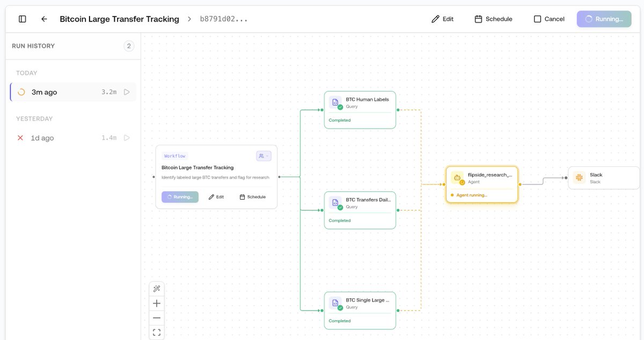The width and height of the screenshot is (644, 340).
Task: Click the 3.2m duration text
Action: click(109, 92)
